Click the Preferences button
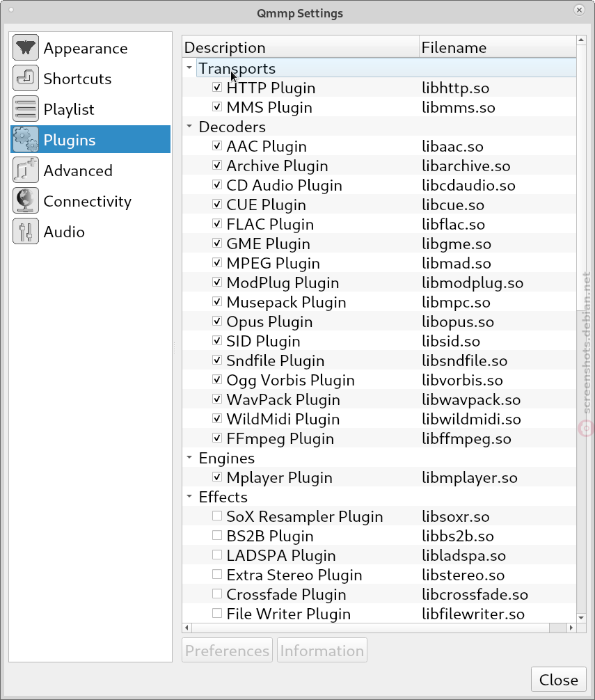595x700 pixels. coord(227,650)
